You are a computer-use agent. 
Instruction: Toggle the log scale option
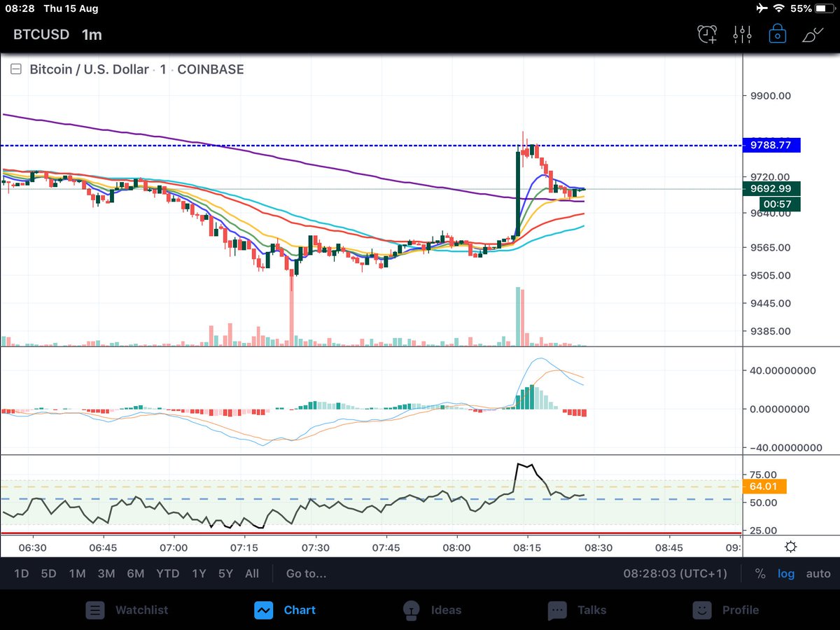click(786, 573)
